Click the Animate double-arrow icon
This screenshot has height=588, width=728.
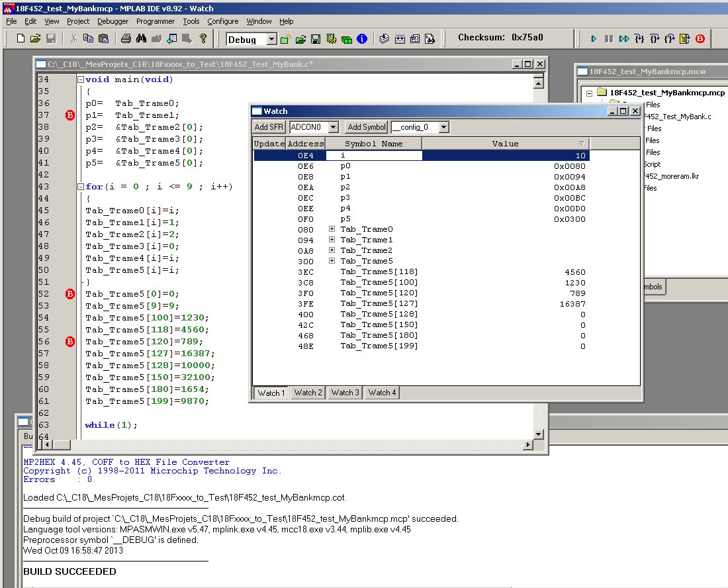tap(623, 39)
